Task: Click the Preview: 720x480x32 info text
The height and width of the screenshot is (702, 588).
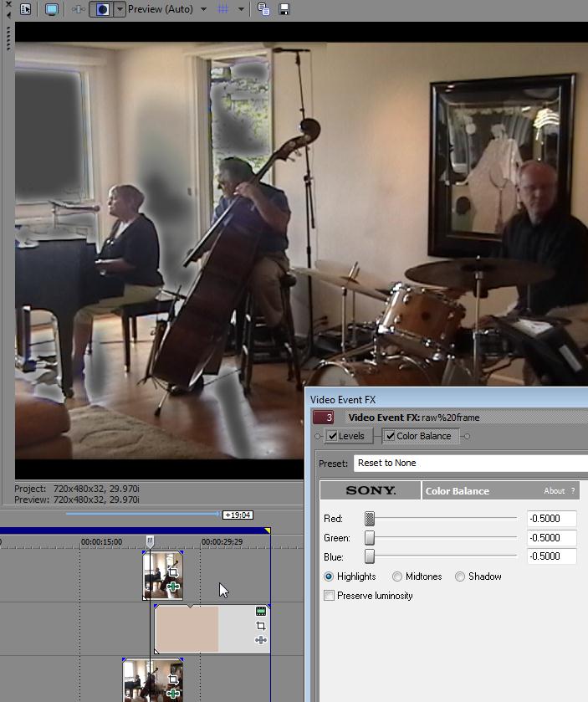Action: [x=76, y=500]
